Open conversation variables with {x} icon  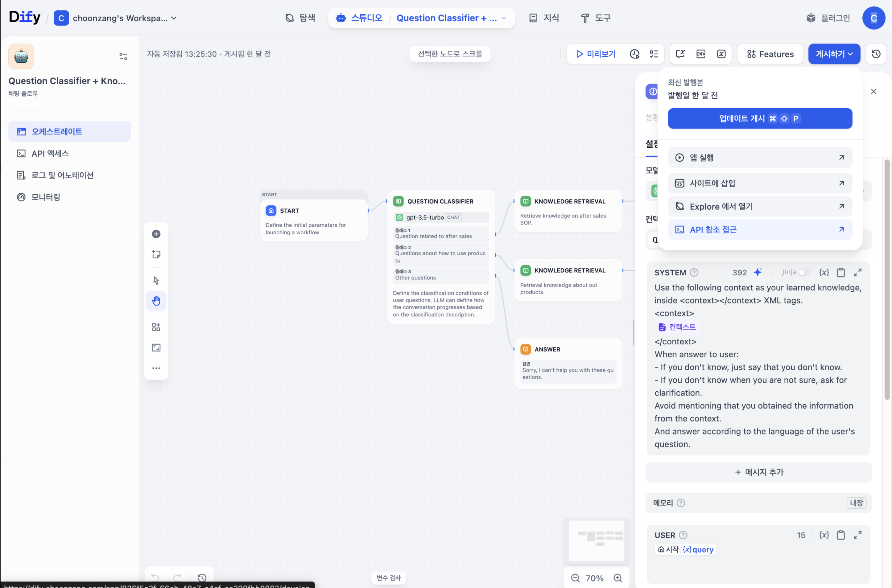coord(721,54)
